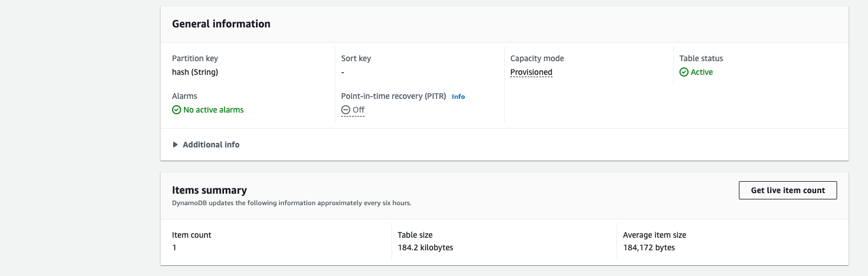Click the 184,172 bytes average item size
Viewport: 868px width, 276px height.
tap(649, 247)
